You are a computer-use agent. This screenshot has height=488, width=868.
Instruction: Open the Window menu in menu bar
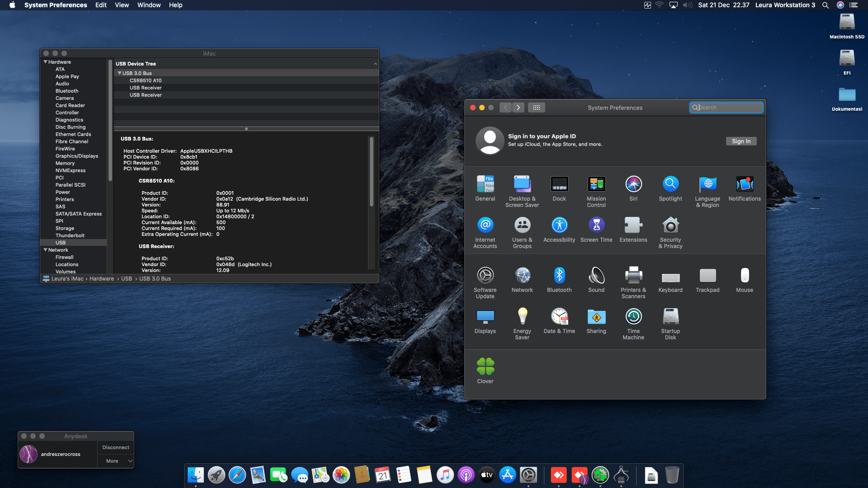click(x=149, y=5)
